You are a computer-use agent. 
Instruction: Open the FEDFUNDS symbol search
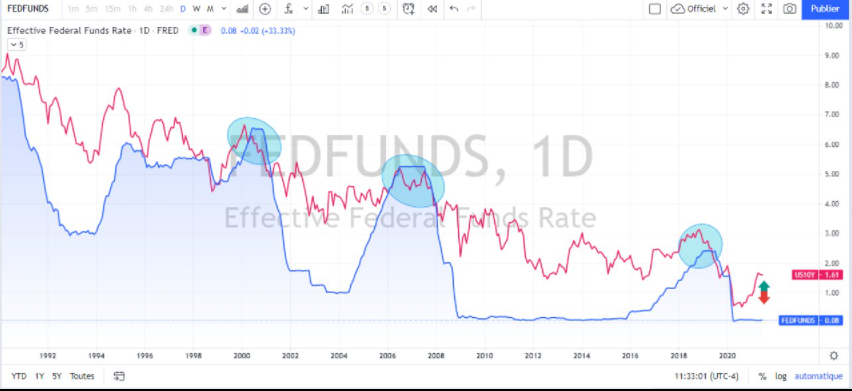tap(27, 9)
